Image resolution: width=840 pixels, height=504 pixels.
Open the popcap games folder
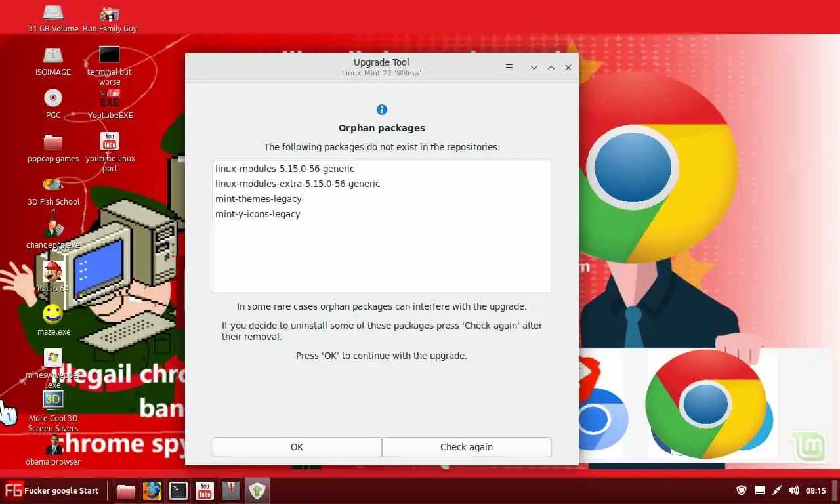click(x=53, y=148)
